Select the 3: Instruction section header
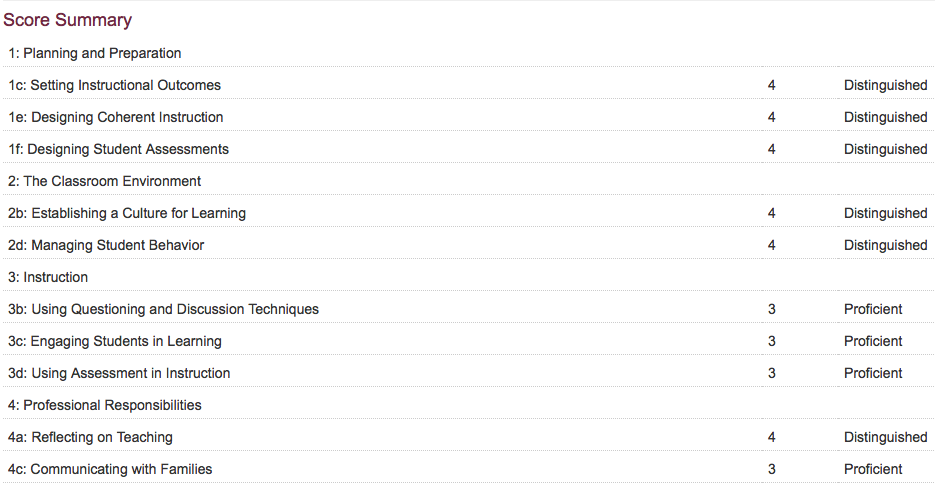The image size is (935, 485). tap(468, 277)
